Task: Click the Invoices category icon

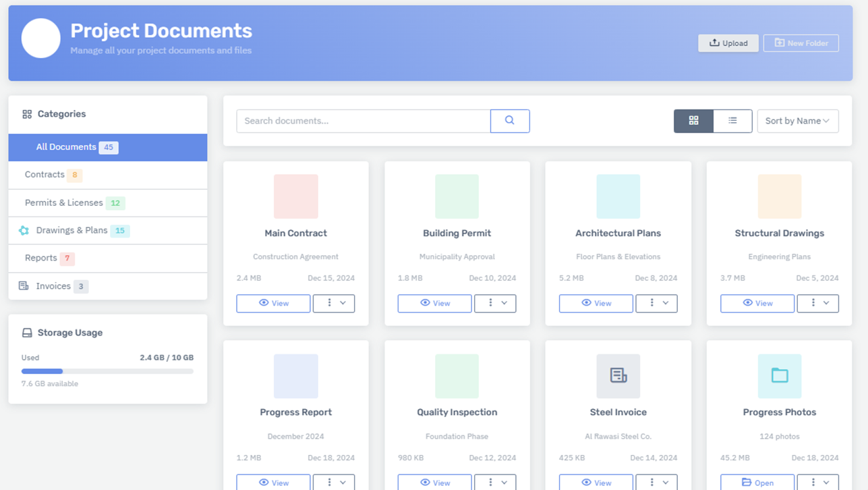Action: [24, 286]
